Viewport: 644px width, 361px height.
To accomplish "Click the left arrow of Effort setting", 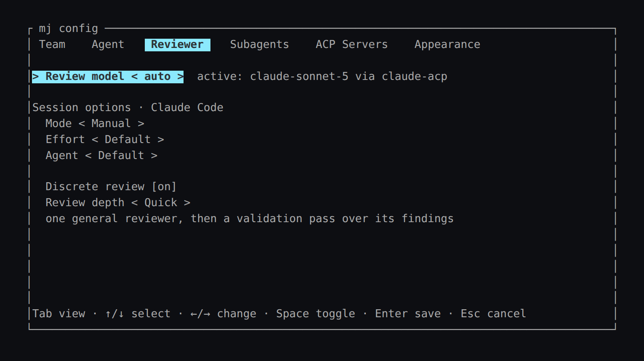I will [95, 140].
